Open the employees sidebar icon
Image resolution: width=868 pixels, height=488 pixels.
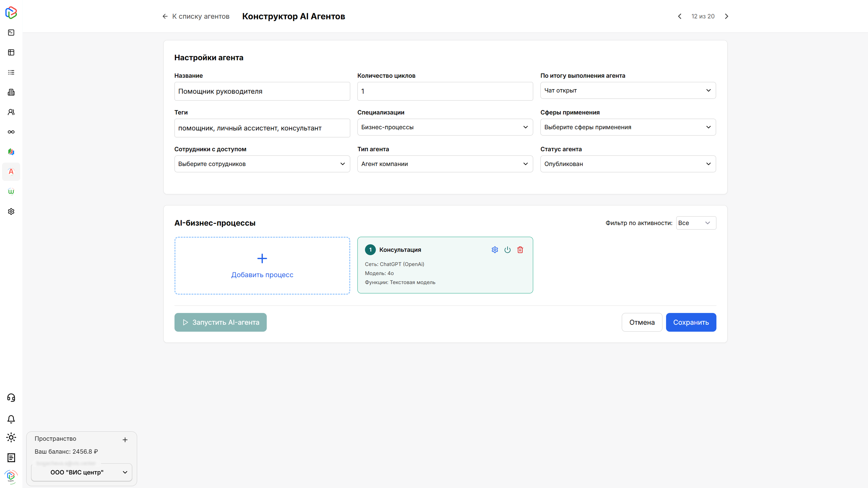click(11, 112)
